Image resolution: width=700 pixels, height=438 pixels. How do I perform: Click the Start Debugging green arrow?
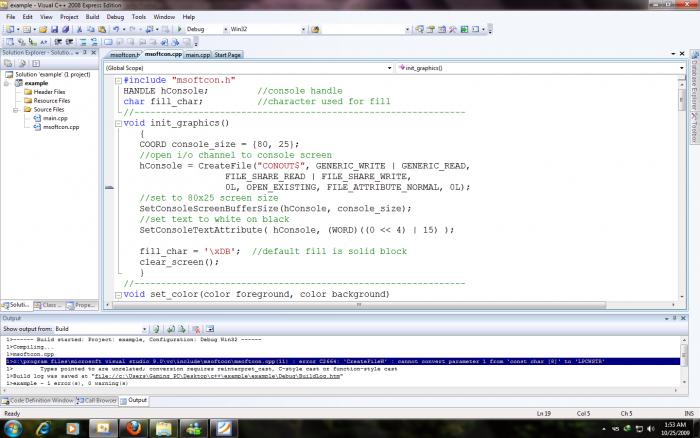click(180, 30)
